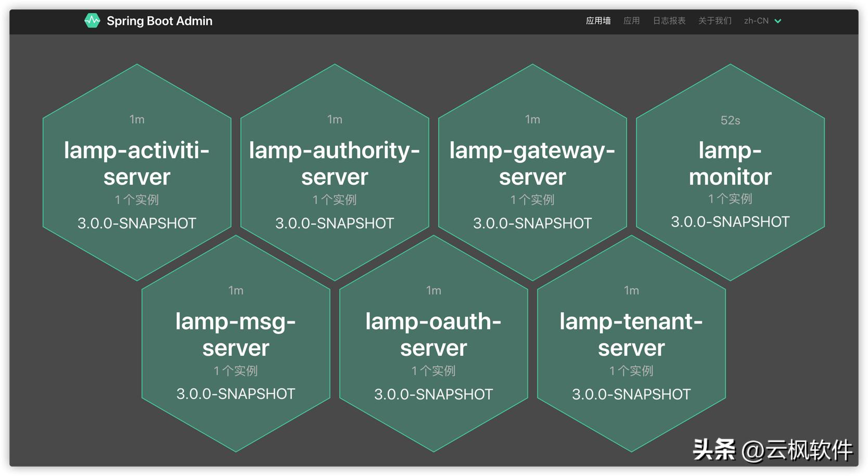
Task: Open the 应用 page from the navbar
Action: (x=631, y=21)
